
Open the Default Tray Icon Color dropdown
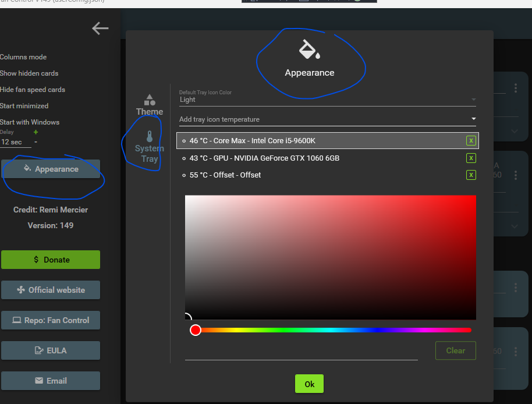474,100
